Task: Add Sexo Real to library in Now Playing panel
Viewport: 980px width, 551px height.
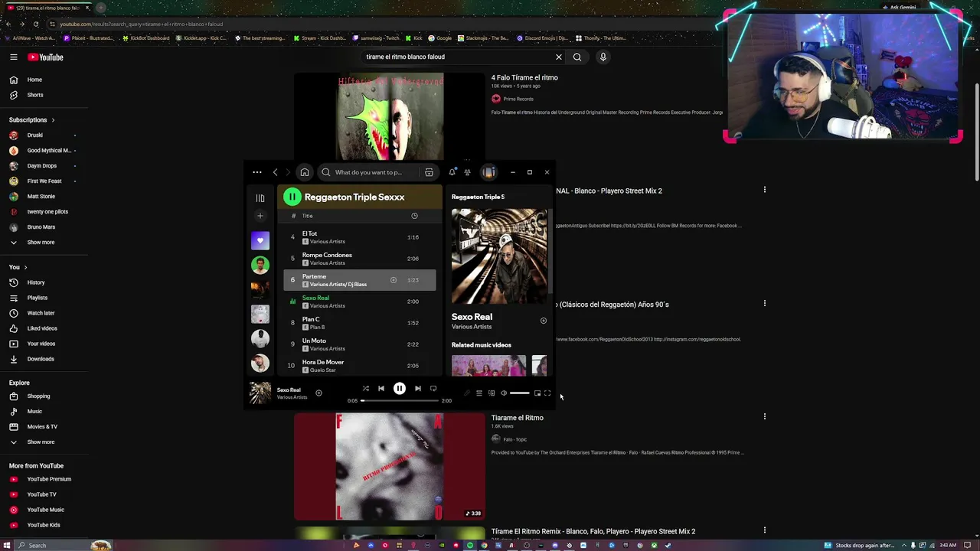Action: [544, 321]
